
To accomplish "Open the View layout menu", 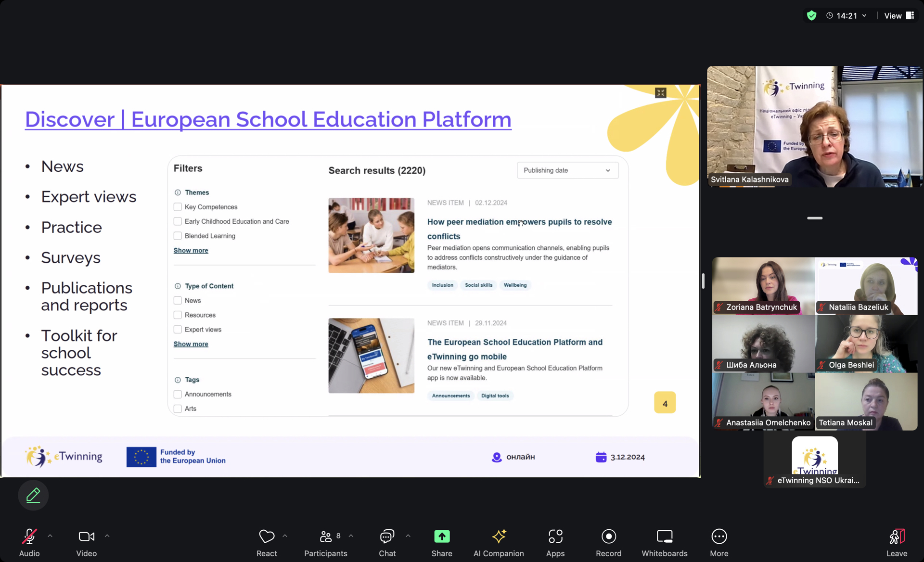I will (x=898, y=16).
